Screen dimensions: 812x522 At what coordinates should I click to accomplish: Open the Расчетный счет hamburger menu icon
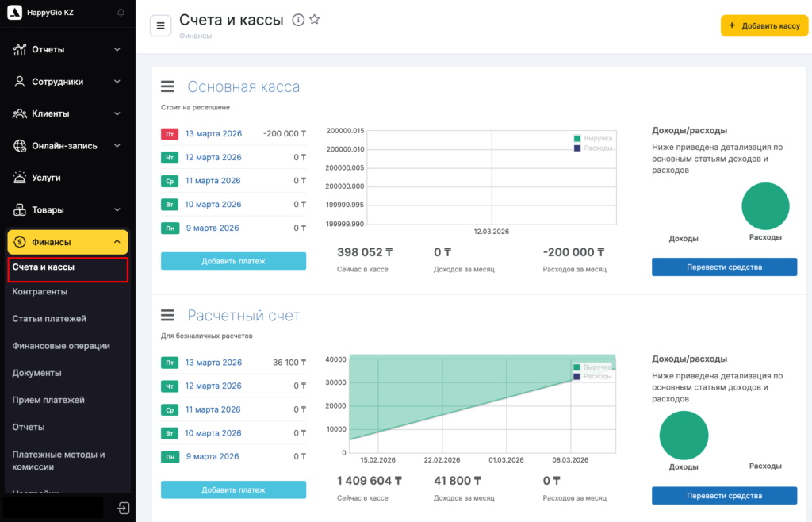coord(167,316)
